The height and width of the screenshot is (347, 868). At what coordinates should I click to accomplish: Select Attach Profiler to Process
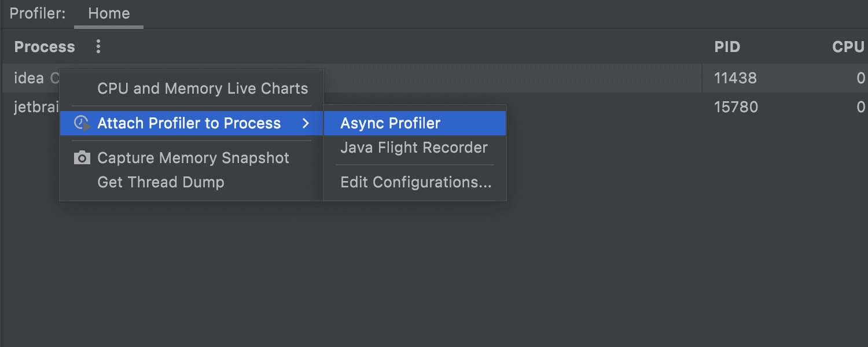click(x=192, y=123)
